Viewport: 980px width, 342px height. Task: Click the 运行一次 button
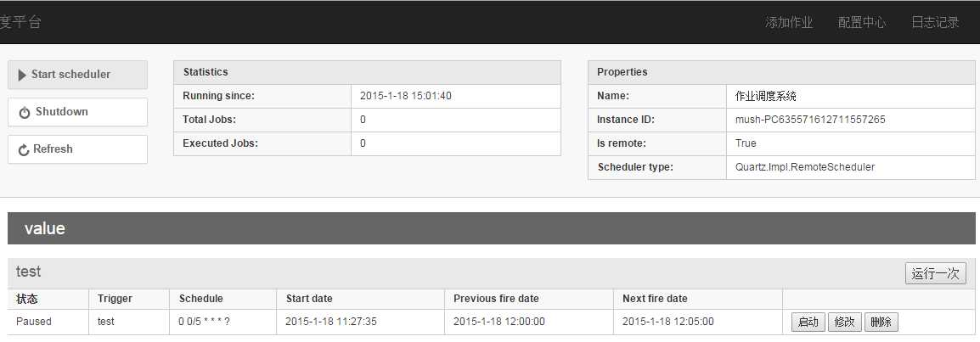(935, 273)
